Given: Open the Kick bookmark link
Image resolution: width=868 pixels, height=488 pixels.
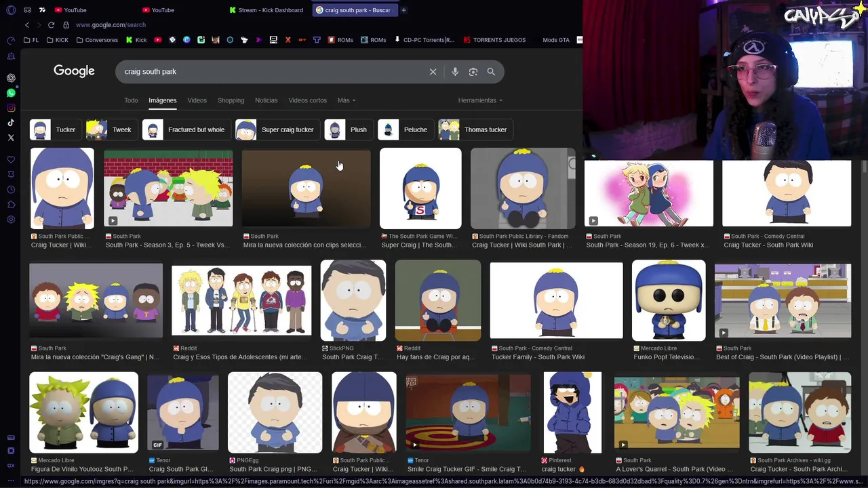Looking at the screenshot, I should click(136, 40).
